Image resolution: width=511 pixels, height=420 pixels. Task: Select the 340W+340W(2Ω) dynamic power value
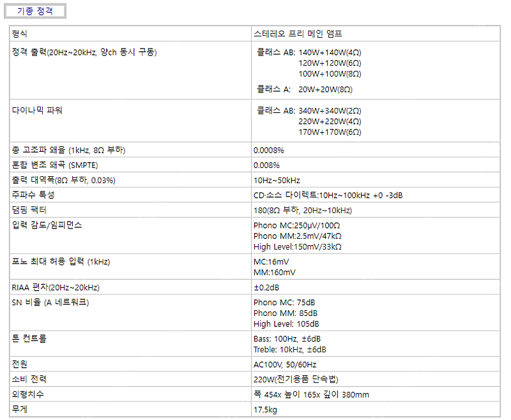pos(330,110)
